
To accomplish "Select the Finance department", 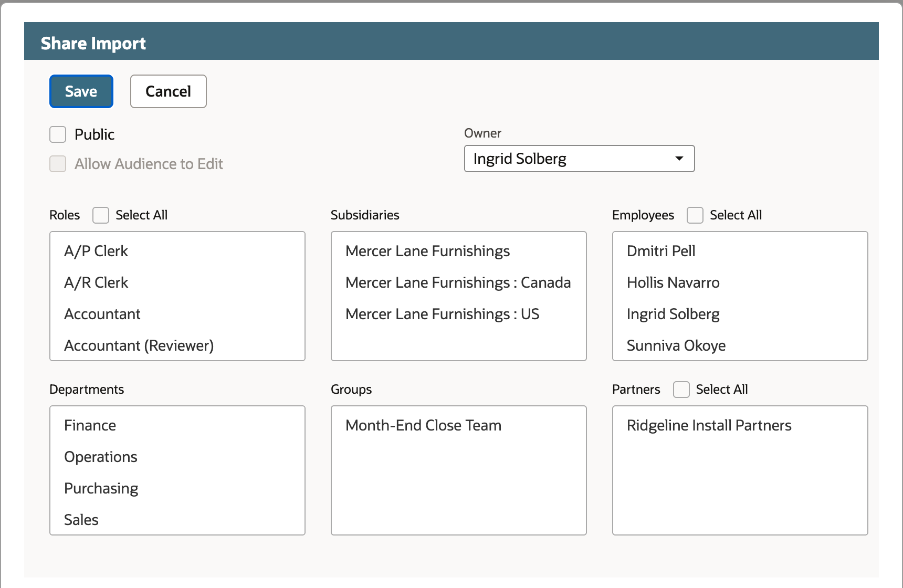I will (177, 425).
